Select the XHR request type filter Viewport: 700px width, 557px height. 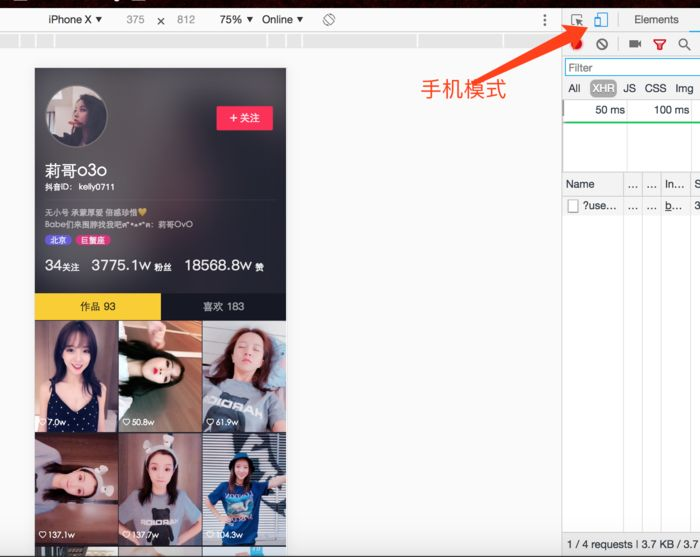pyautogui.click(x=603, y=88)
